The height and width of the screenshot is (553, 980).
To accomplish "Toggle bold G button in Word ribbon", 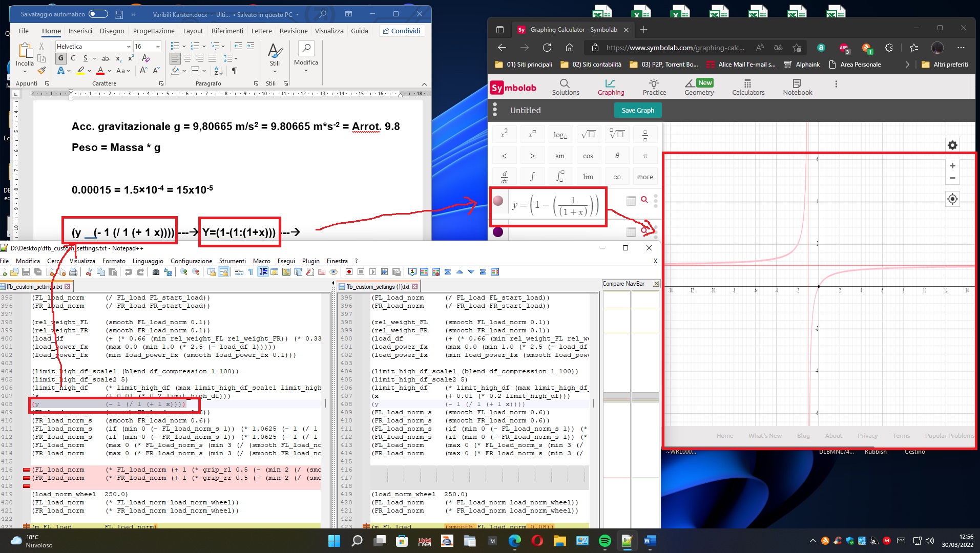I will click(60, 58).
